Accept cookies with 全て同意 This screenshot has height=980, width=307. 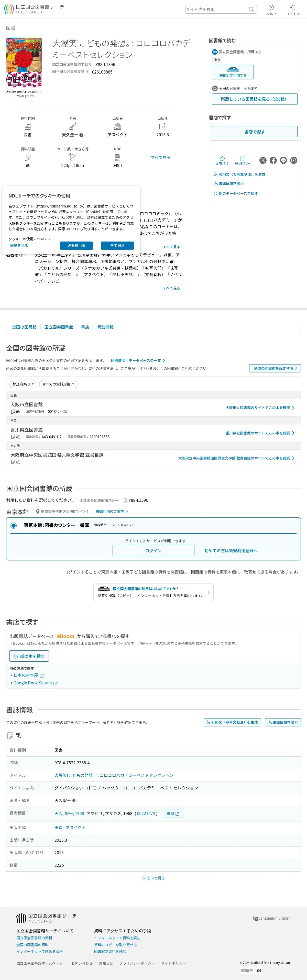point(117,246)
